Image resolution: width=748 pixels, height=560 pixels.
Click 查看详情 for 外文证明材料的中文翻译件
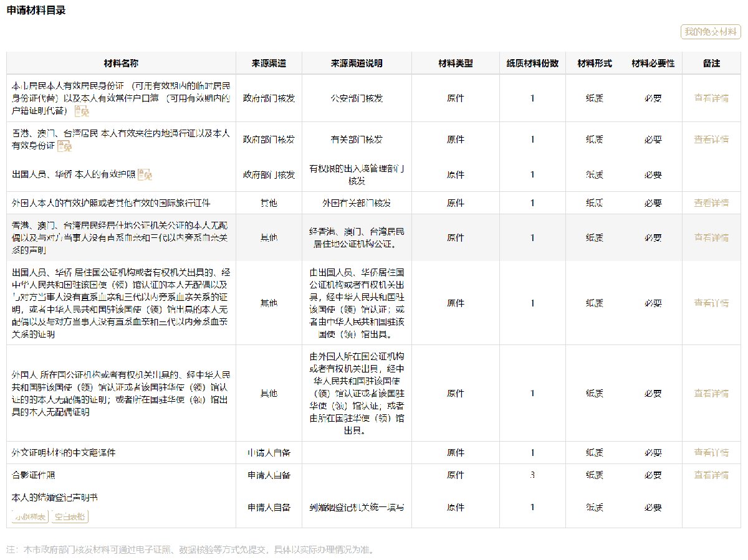pyautogui.click(x=711, y=452)
